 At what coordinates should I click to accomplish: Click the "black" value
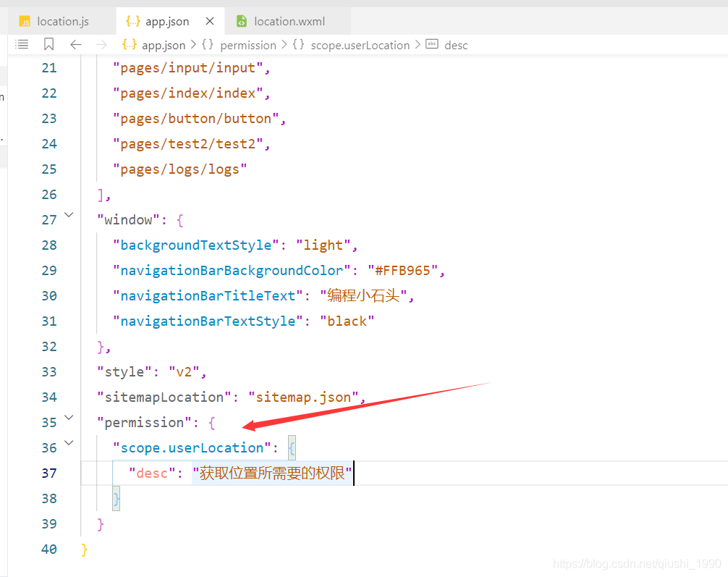click(347, 321)
